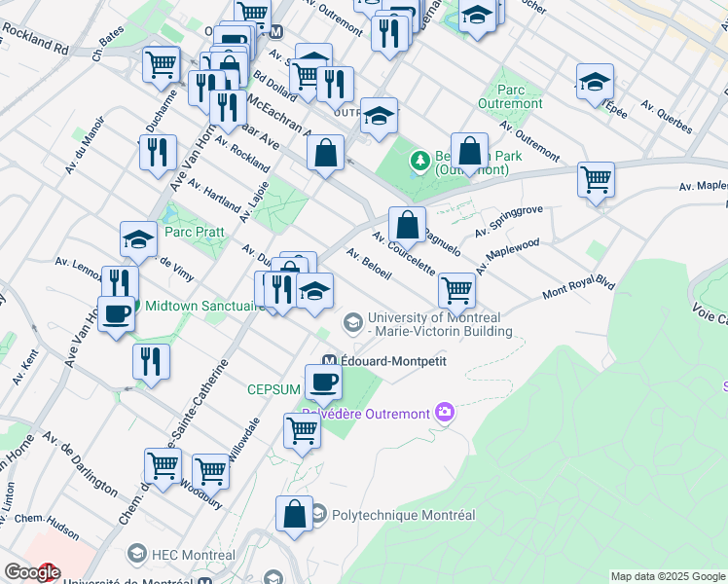The height and width of the screenshot is (584, 728).
Task: Select the CEPSUM label
Action: coord(273,389)
